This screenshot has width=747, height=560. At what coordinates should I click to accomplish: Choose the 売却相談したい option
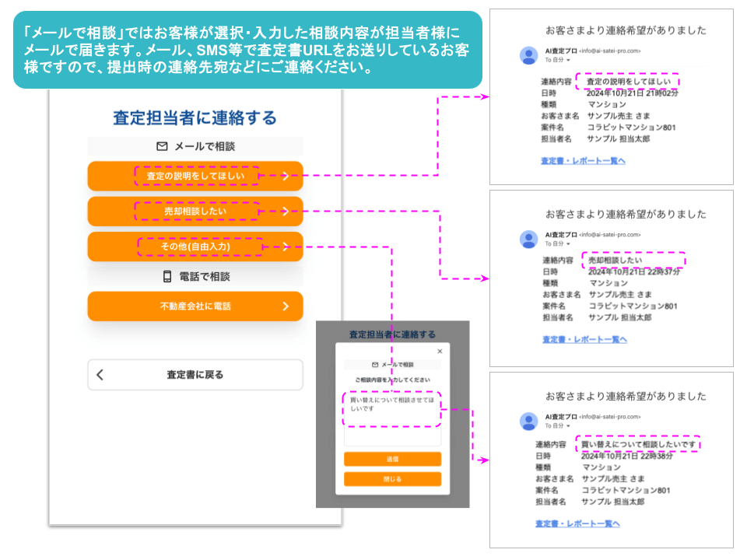[x=195, y=212]
